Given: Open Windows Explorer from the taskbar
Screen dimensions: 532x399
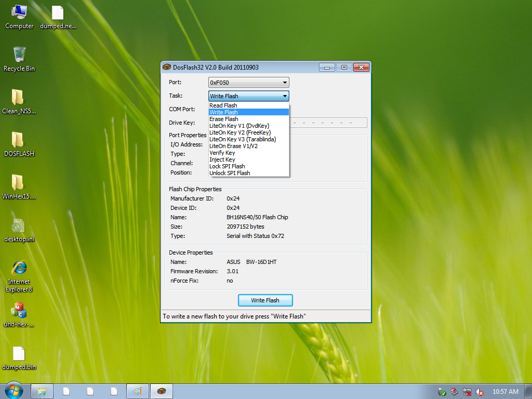Looking at the screenshot, I should (42, 391).
